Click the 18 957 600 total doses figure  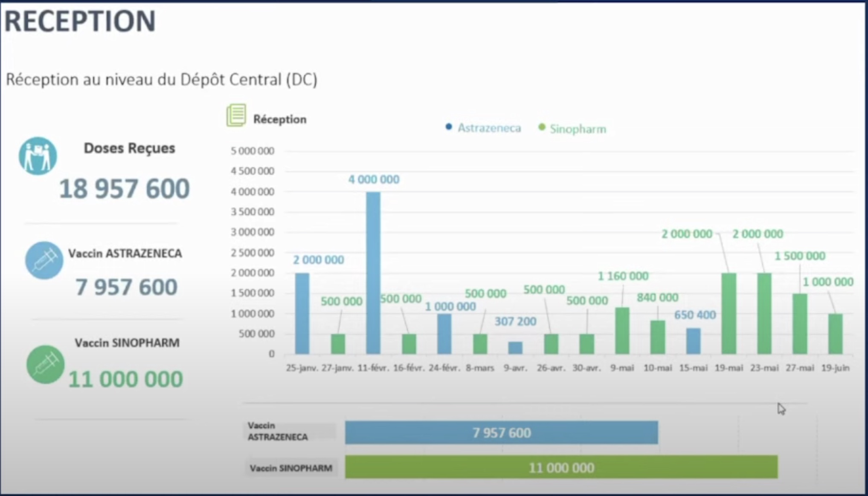[124, 189]
